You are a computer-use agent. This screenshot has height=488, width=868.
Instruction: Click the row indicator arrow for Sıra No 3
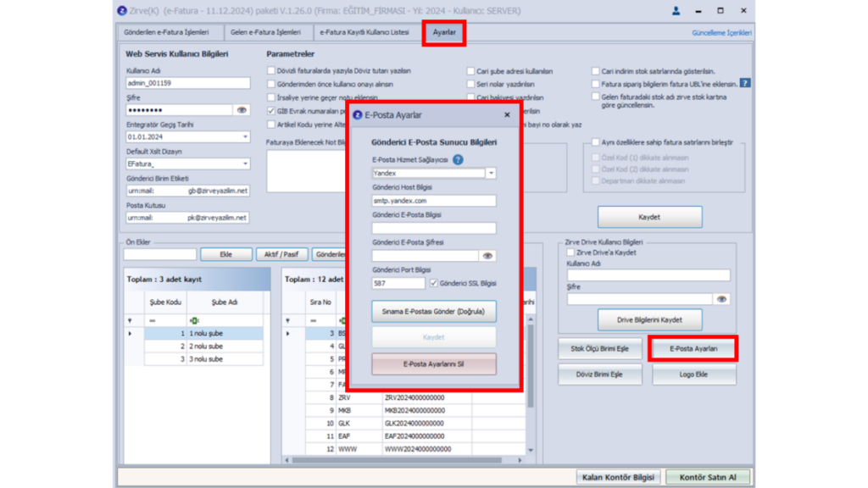(288, 334)
